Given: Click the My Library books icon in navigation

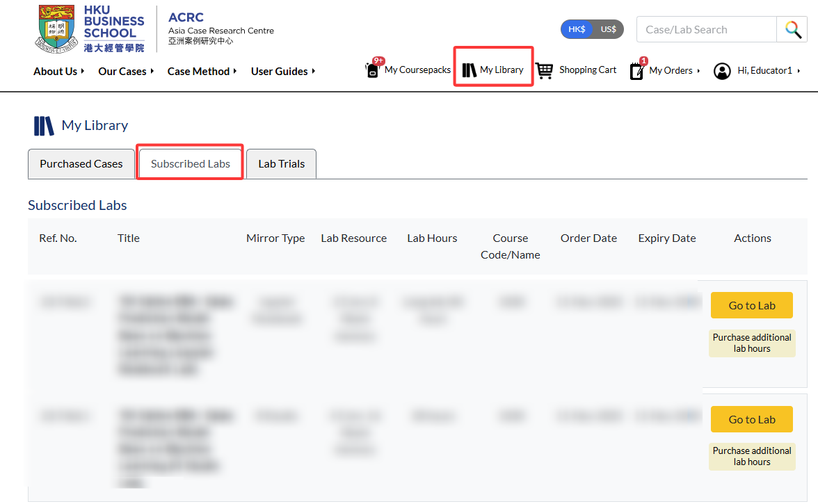Looking at the screenshot, I should 469,70.
